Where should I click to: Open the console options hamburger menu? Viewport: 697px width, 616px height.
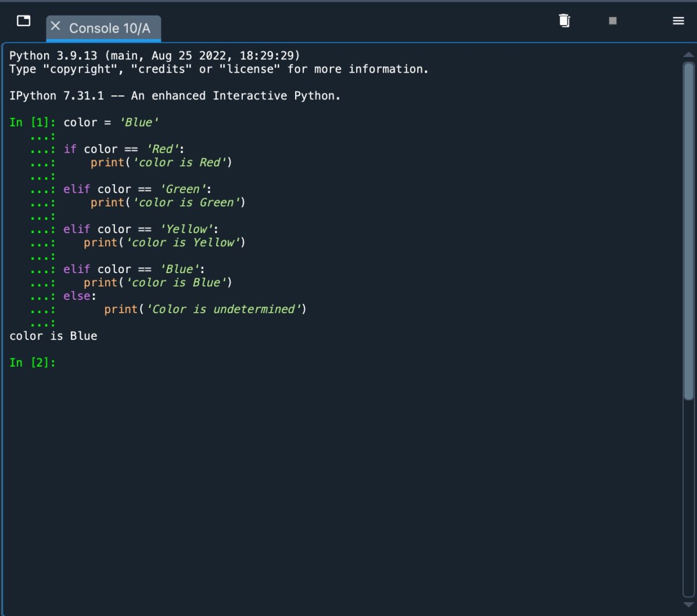point(678,21)
